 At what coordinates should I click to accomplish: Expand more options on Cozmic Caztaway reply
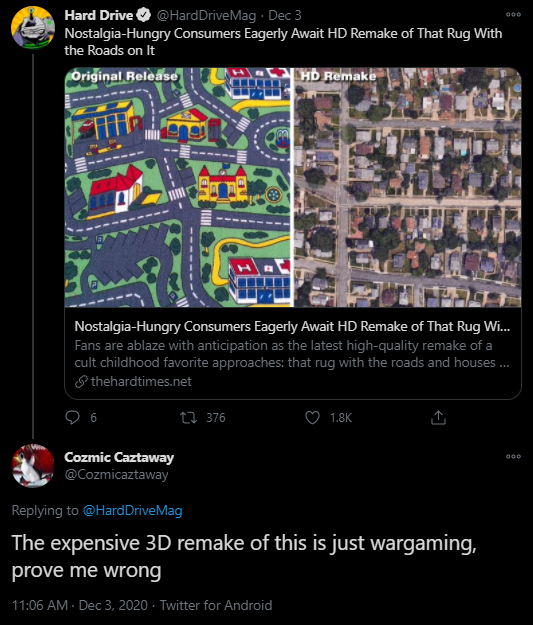point(513,456)
